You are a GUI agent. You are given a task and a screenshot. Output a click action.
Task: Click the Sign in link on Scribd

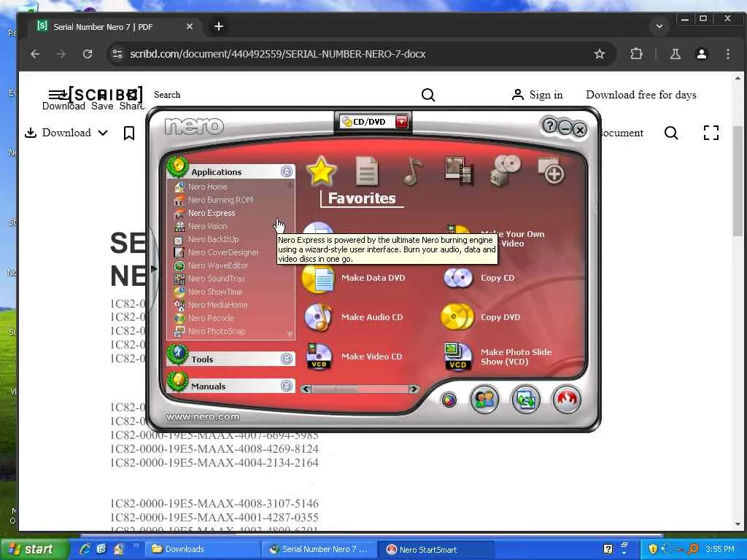tap(538, 95)
